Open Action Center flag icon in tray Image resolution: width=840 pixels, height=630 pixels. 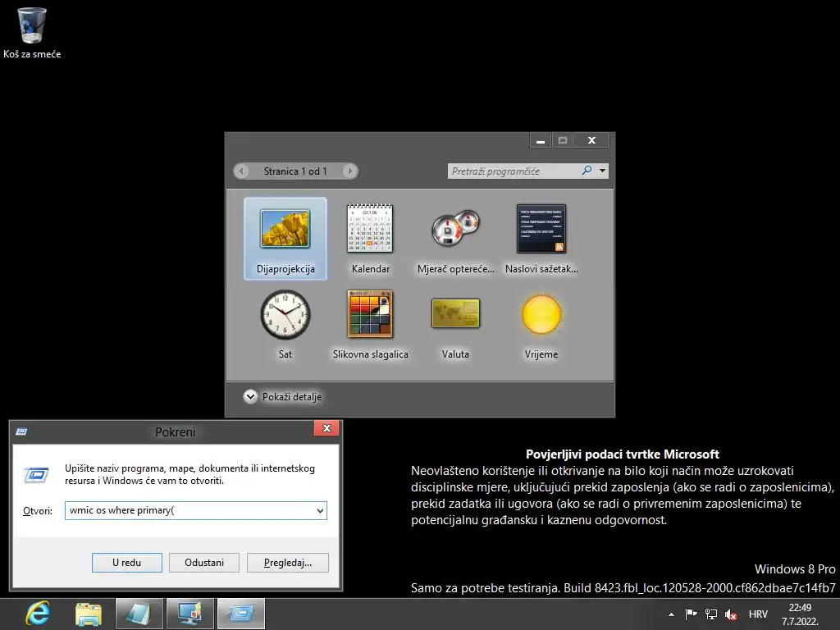coord(691,614)
